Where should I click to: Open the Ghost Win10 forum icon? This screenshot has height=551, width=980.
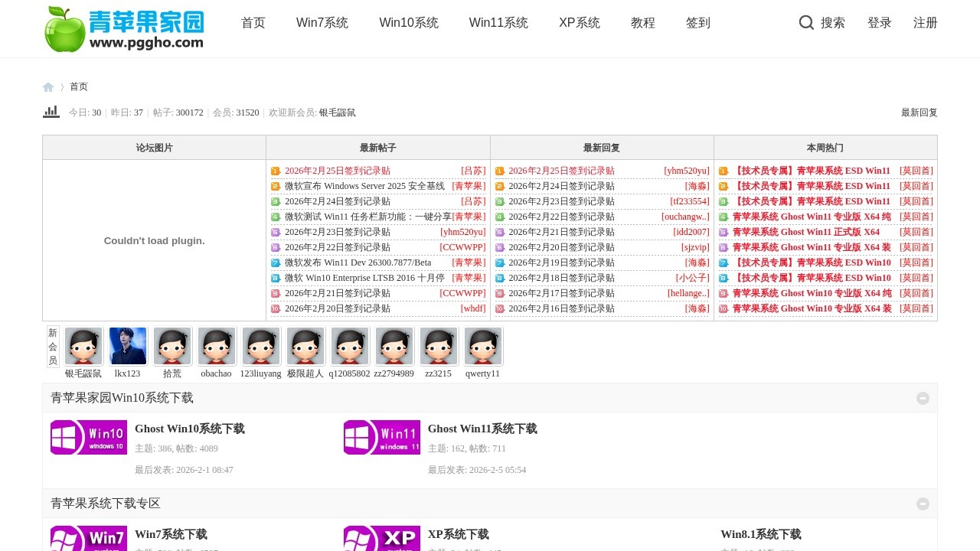[89, 437]
